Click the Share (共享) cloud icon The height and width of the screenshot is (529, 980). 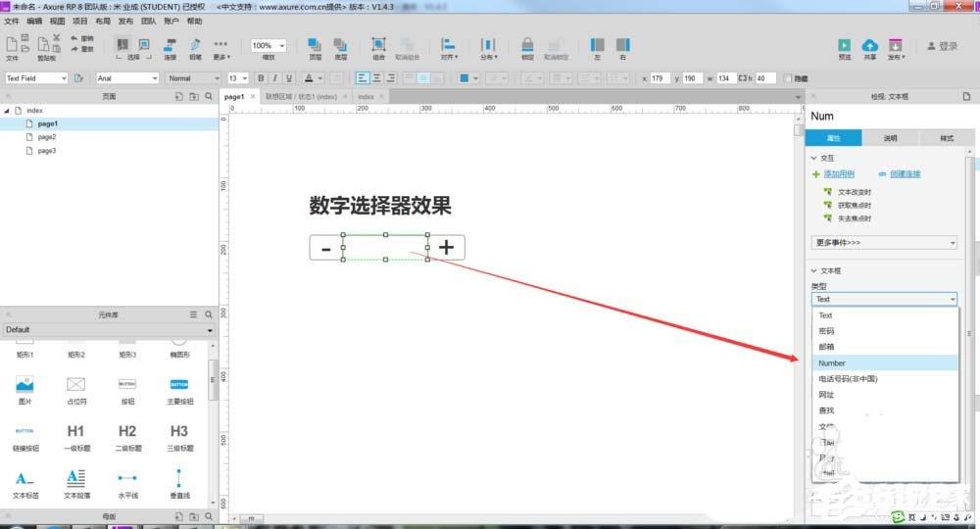pos(869,45)
